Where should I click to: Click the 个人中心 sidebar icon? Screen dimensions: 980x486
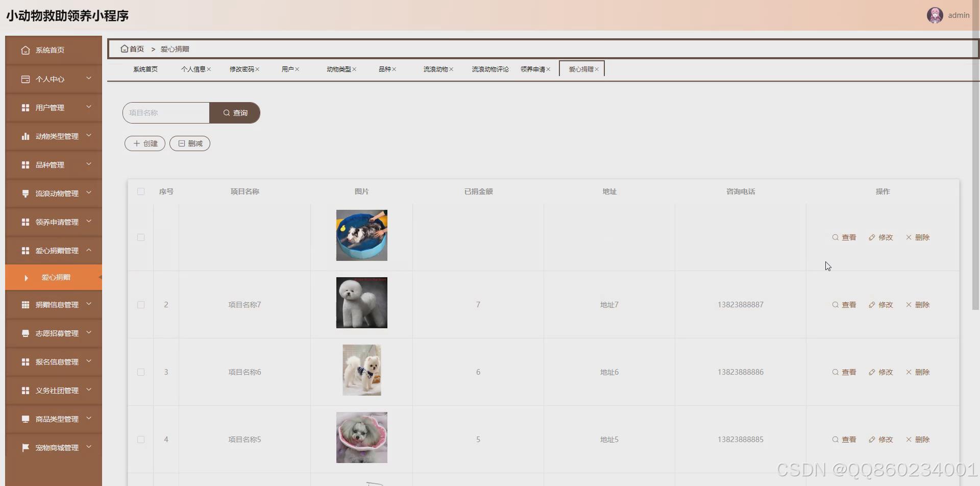pos(26,79)
